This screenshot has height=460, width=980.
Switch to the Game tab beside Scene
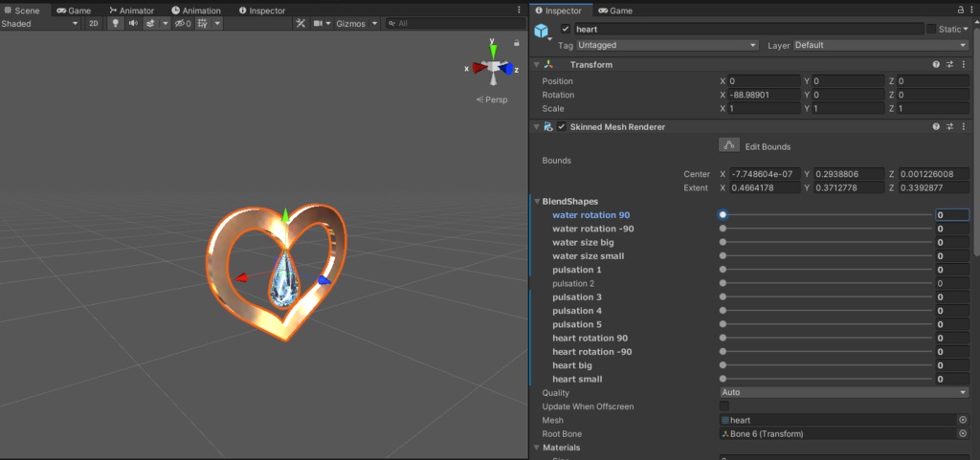pos(74,11)
